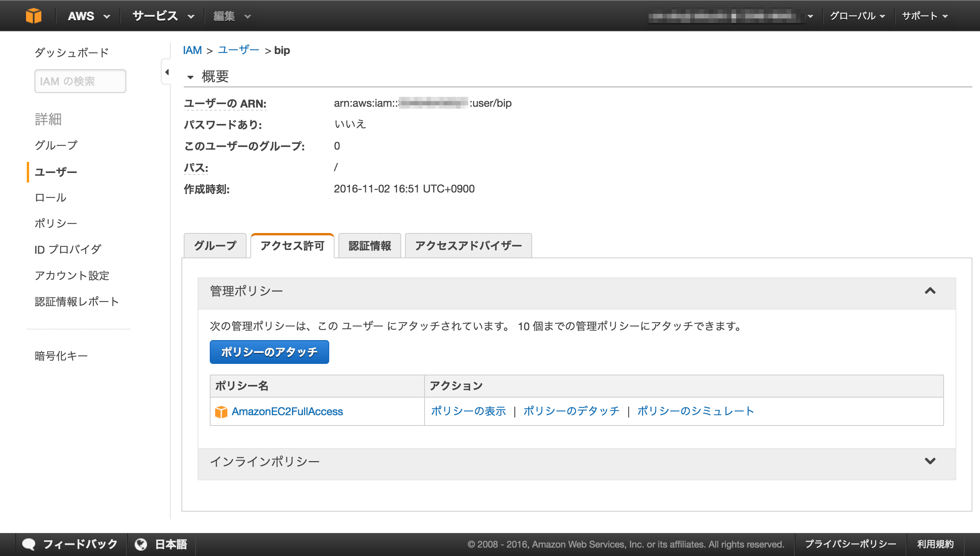Go to ダッシュボード in the sidebar

(x=72, y=52)
